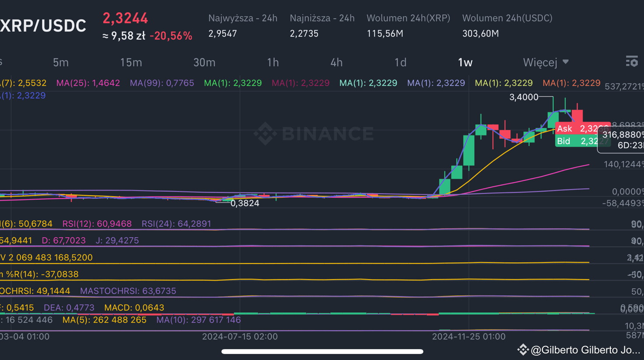644x360 pixels.
Task: Switch to the 30m timeframe
Action: 204,62
